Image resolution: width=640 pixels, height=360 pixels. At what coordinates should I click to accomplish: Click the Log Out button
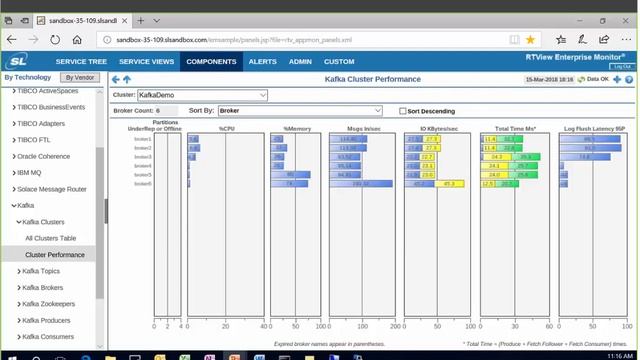622,67
